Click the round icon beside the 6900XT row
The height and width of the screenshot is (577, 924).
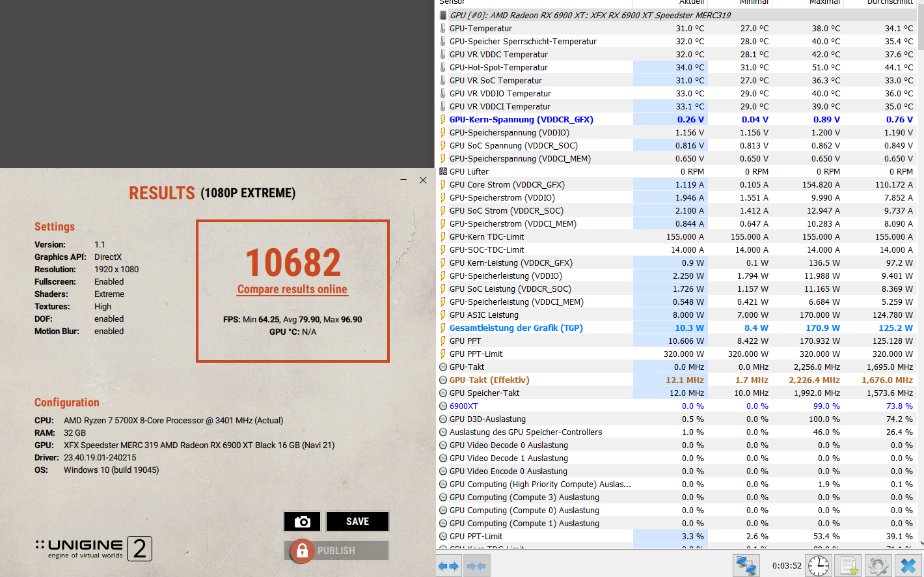[443, 406]
